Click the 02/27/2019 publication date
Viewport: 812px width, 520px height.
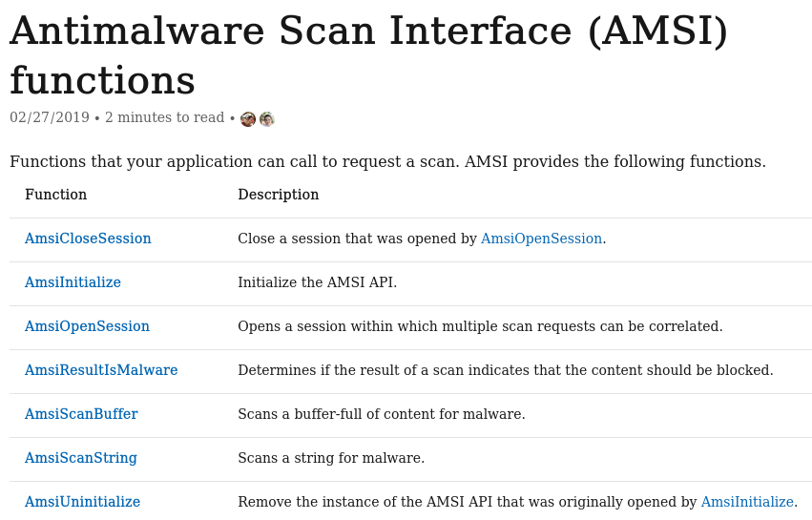[x=50, y=118]
